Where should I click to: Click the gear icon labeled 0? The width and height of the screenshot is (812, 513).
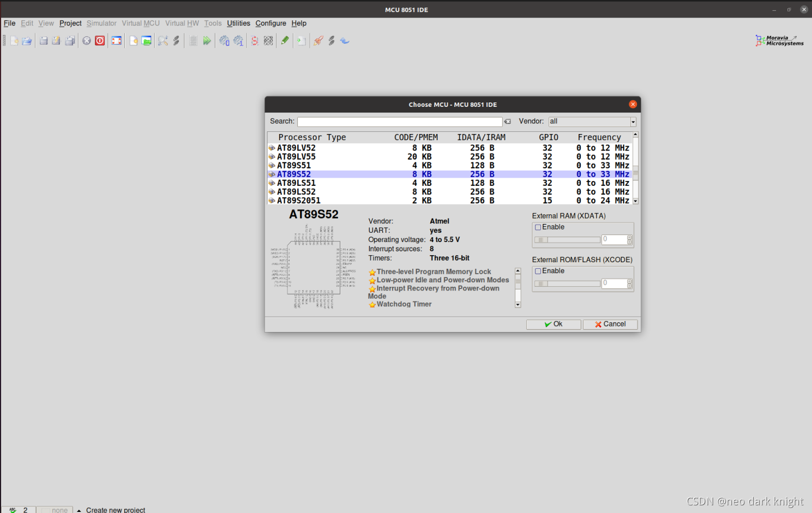coord(224,41)
